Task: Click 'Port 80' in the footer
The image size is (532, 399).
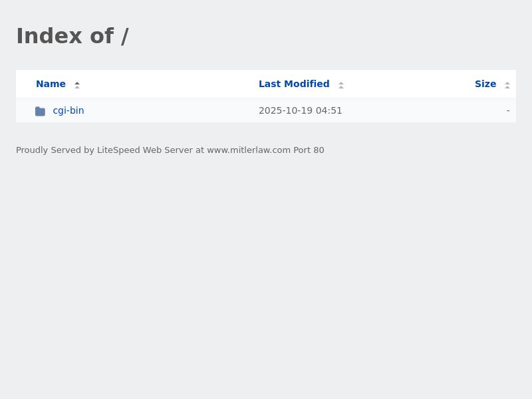Action: [x=309, y=150]
